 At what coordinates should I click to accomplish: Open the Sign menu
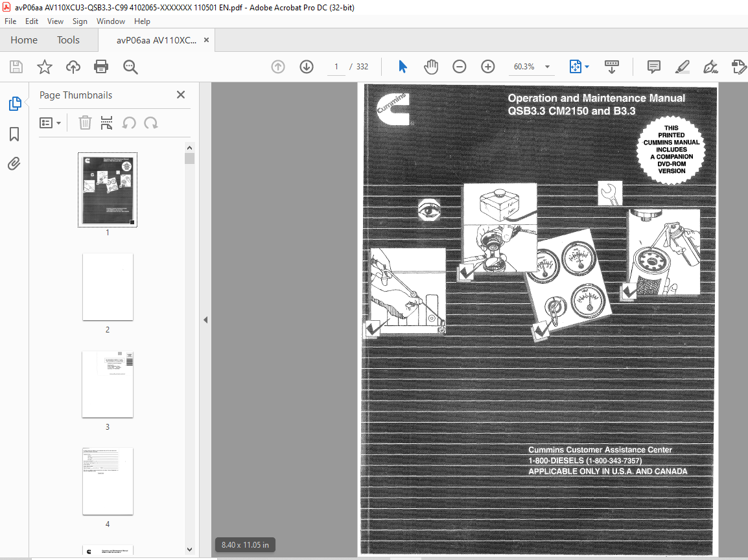pos(80,21)
